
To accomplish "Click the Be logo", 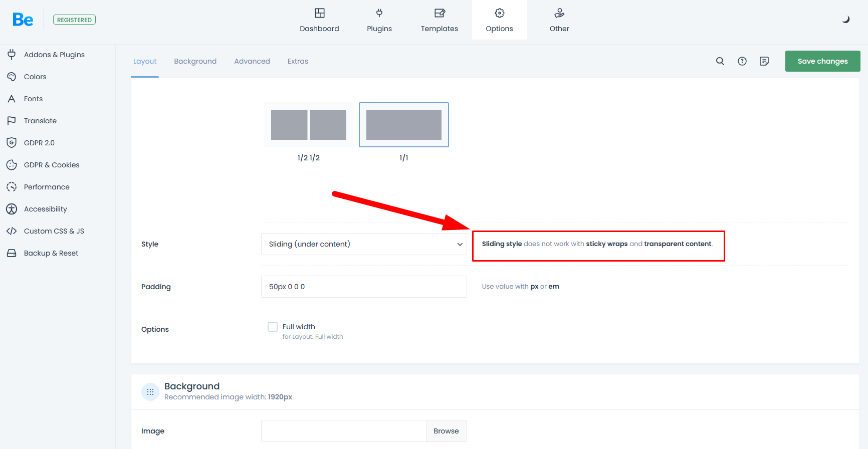I will tap(23, 20).
